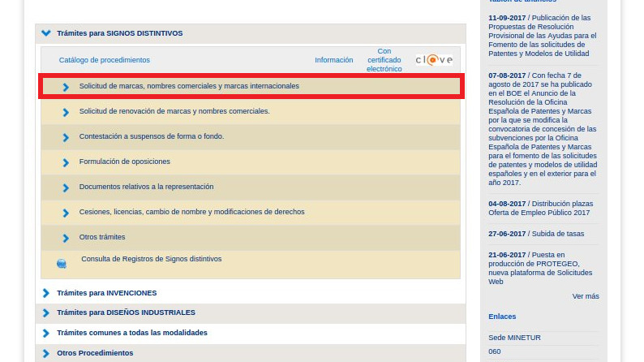Open Trámites para DISEÑOS INDUSTRIALES heading
This screenshot has width=644, height=362.
click(126, 312)
